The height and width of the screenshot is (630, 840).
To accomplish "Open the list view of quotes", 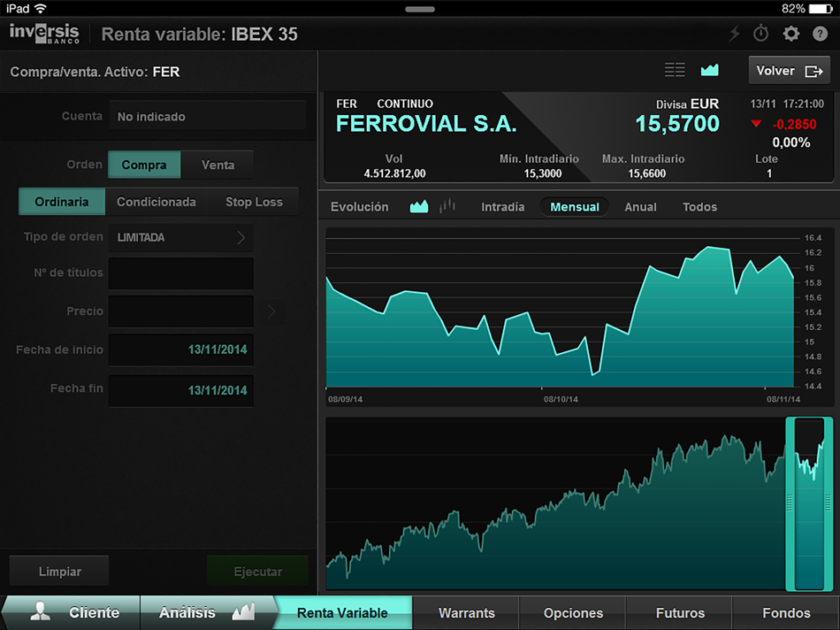I will click(x=675, y=69).
